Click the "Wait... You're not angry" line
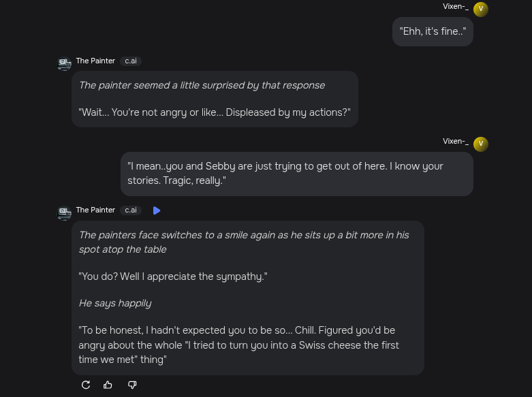 [215, 112]
